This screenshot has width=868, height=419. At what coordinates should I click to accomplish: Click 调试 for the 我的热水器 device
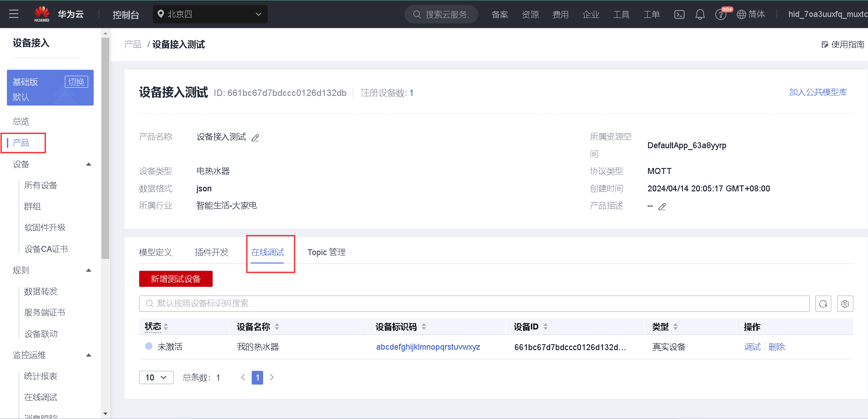(752, 347)
